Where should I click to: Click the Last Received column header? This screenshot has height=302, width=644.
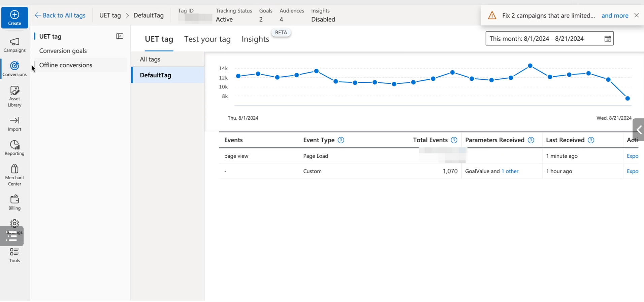(565, 140)
